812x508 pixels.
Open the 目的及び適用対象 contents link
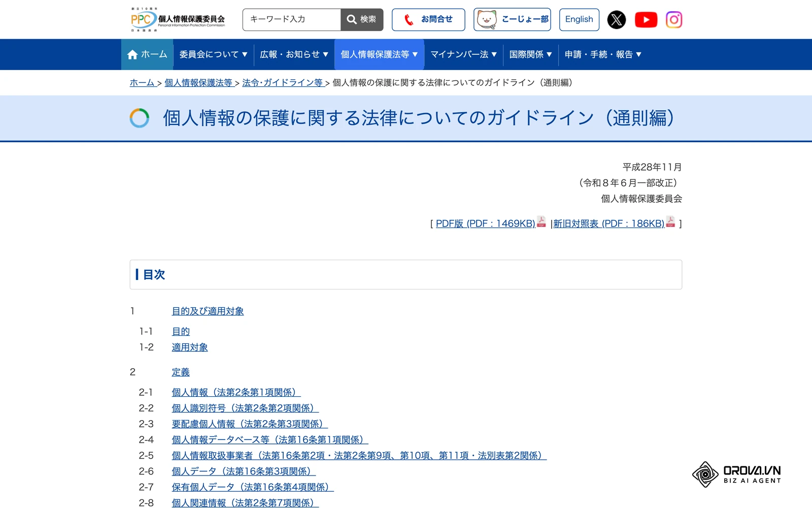pyautogui.click(x=208, y=311)
